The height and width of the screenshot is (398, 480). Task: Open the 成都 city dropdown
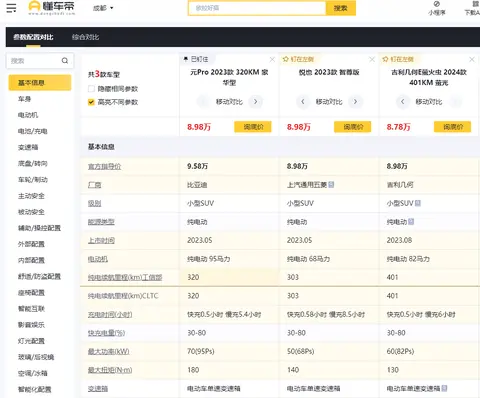pyautogui.click(x=103, y=8)
